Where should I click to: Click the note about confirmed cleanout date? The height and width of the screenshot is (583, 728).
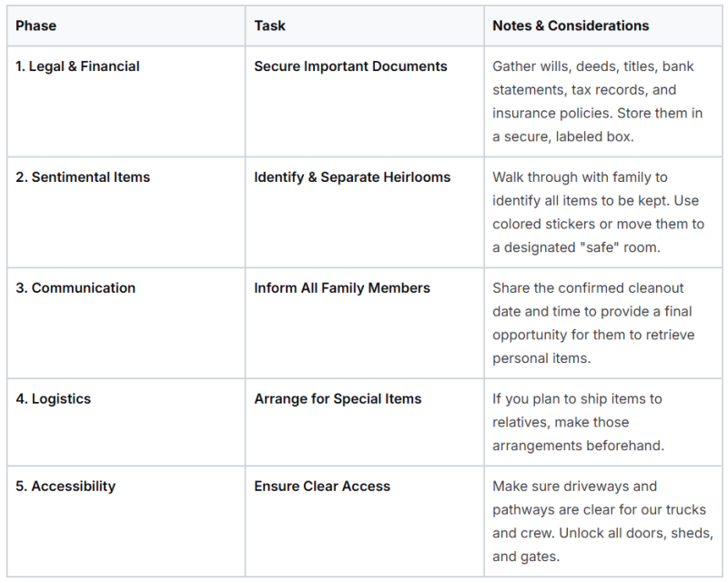[x=593, y=323]
